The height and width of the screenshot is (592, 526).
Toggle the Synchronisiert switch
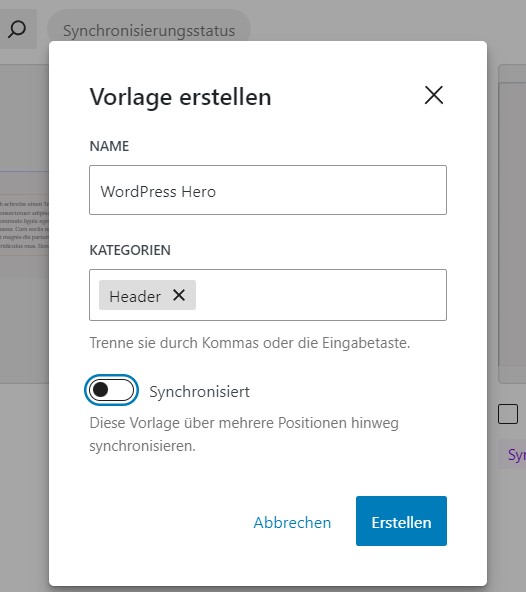[111, 390]
